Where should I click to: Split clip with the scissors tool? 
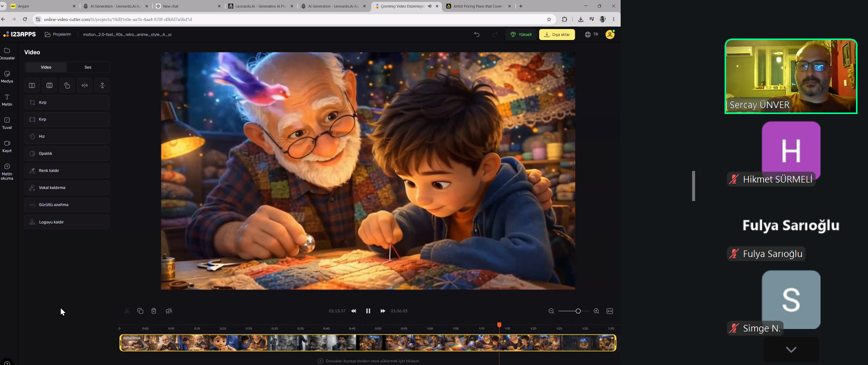[x=127, y=311]
